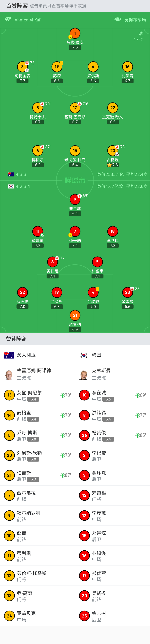Open 曹圭成 number 9 striker icon
The width and height of the screenshot is (150, 644).
coord(75,199)
